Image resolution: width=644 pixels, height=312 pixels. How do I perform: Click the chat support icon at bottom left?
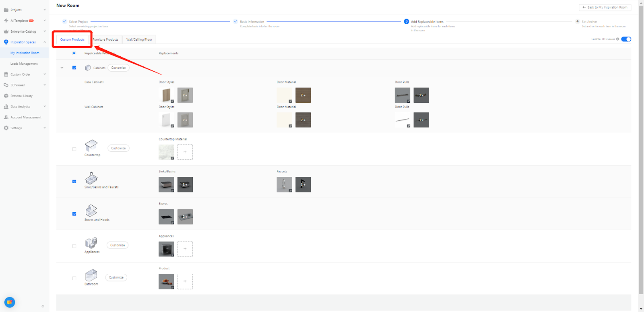(10, 302)
